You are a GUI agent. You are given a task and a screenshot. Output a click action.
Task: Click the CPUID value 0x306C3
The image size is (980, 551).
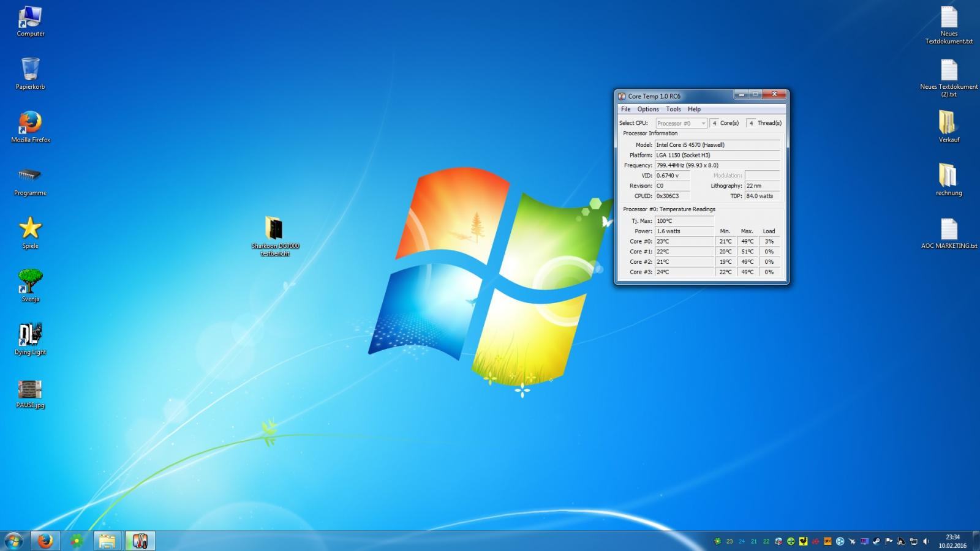coord(673,196)
